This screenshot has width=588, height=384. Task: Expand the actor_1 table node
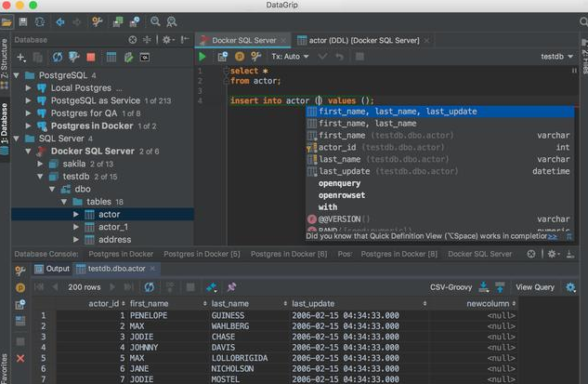(x=77, y=227)
